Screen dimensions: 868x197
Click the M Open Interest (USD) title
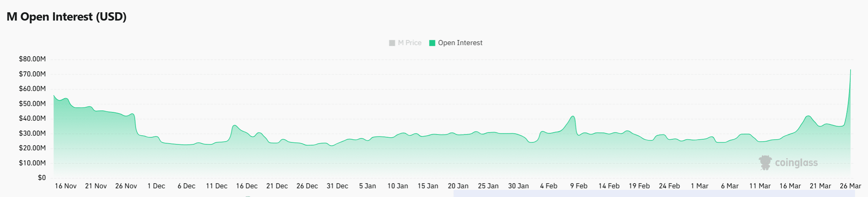coord(67,17)
